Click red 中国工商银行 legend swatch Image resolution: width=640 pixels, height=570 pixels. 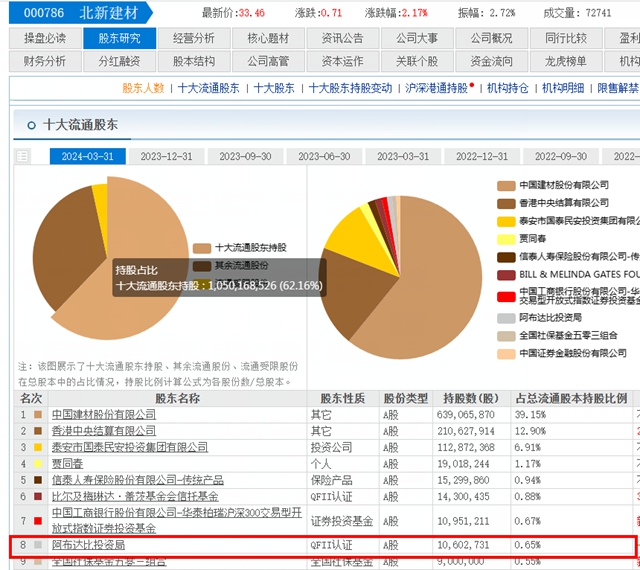tap(506, 297)
